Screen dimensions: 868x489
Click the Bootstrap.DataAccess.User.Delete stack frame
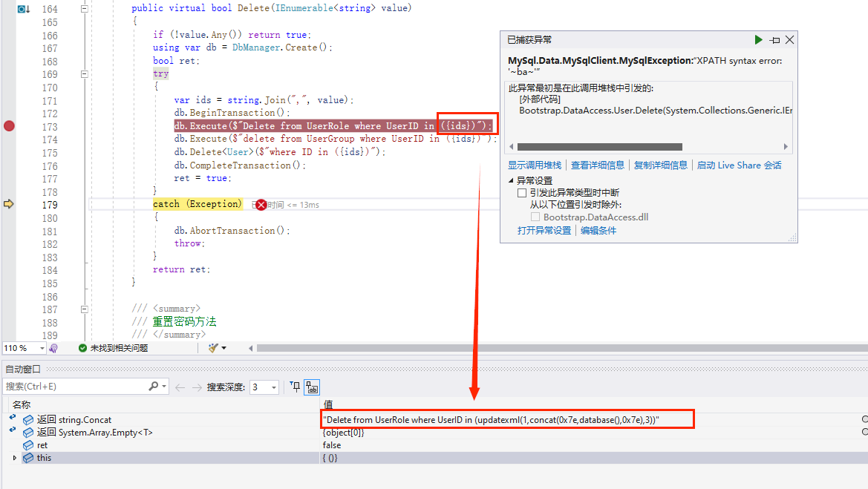pos(656,111)
